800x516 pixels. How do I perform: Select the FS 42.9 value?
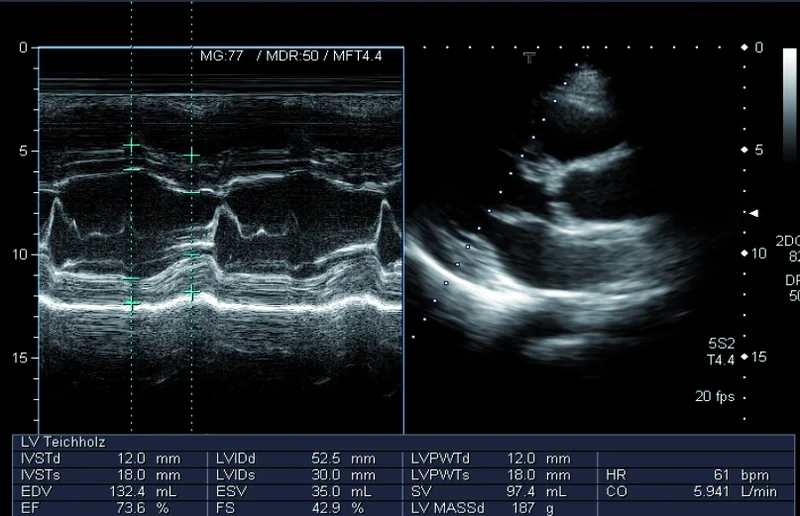tap(326, 508)
